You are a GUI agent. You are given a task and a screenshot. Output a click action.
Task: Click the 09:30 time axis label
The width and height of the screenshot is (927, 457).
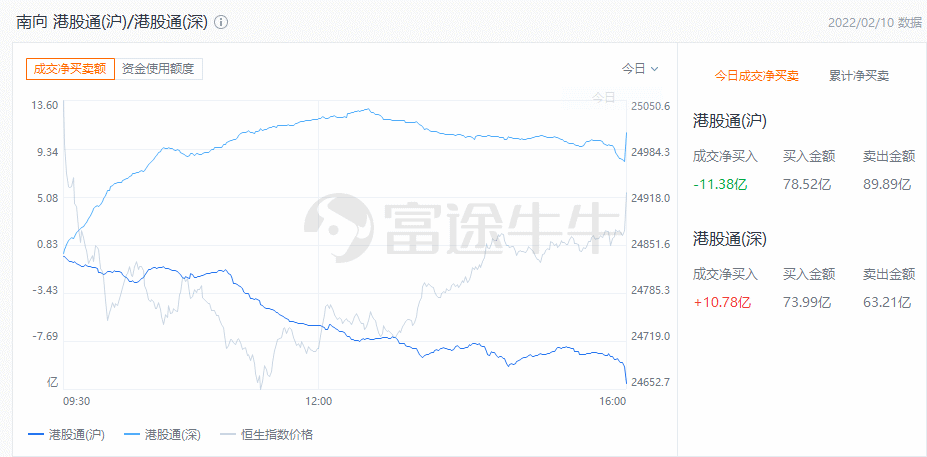tap(76, 401)
